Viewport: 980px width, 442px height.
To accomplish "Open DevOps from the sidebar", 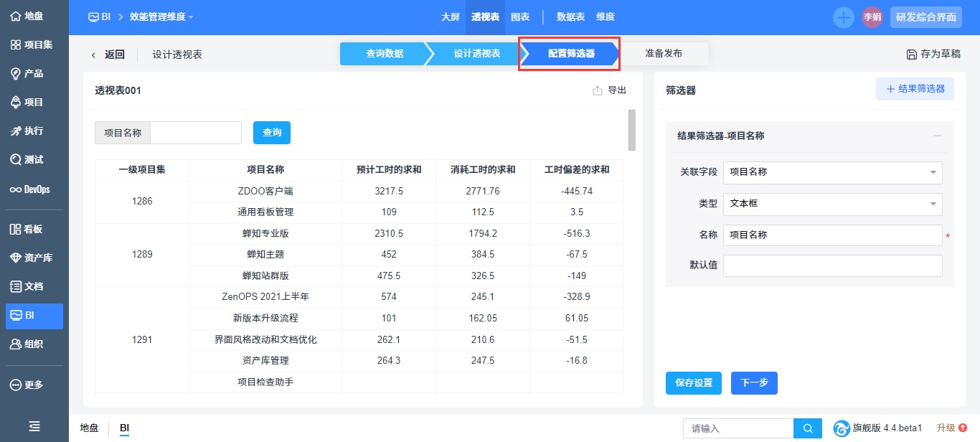I will pyautogui.click(x=29, y=189).
